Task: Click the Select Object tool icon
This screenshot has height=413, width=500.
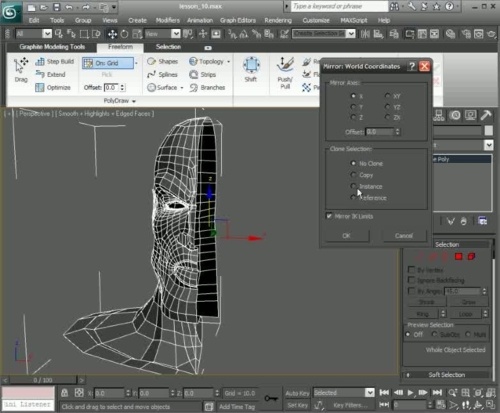Action: pyautogui.click(x=59, y=34)
